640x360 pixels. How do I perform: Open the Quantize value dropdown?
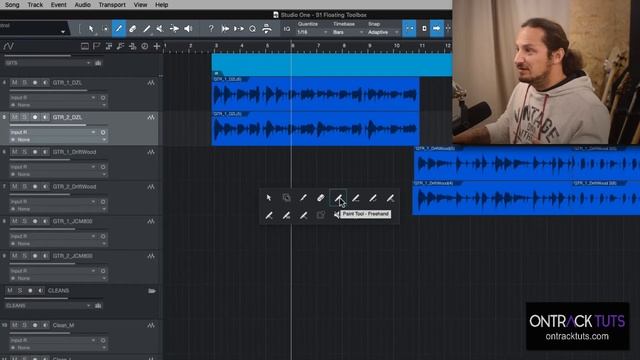312,32
